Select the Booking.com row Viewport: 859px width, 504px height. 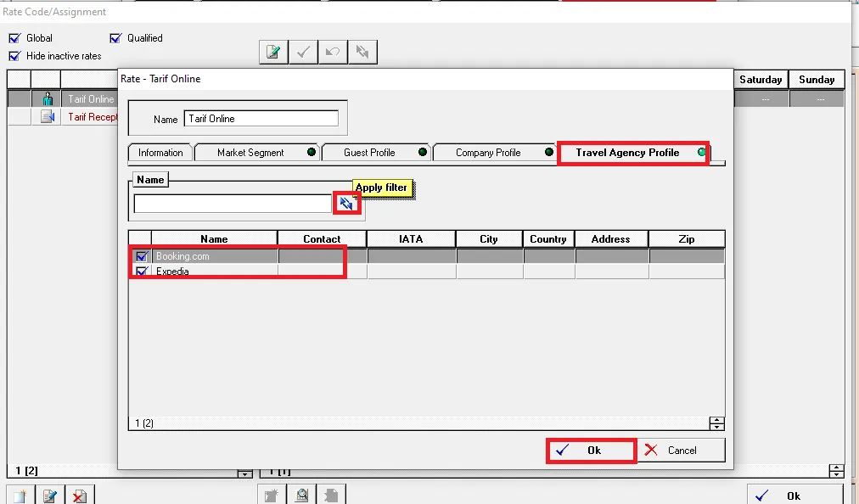click(427, 256)
